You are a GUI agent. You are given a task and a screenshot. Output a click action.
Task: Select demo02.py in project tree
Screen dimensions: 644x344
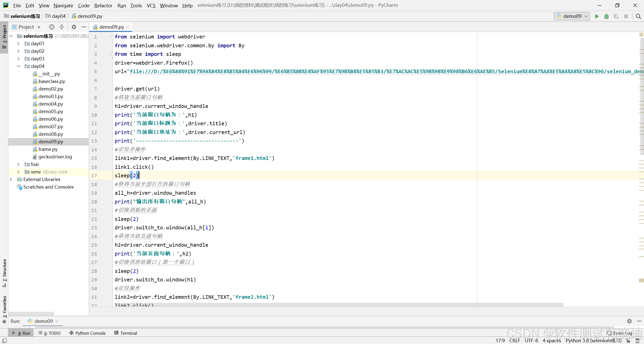pos(48,89)
